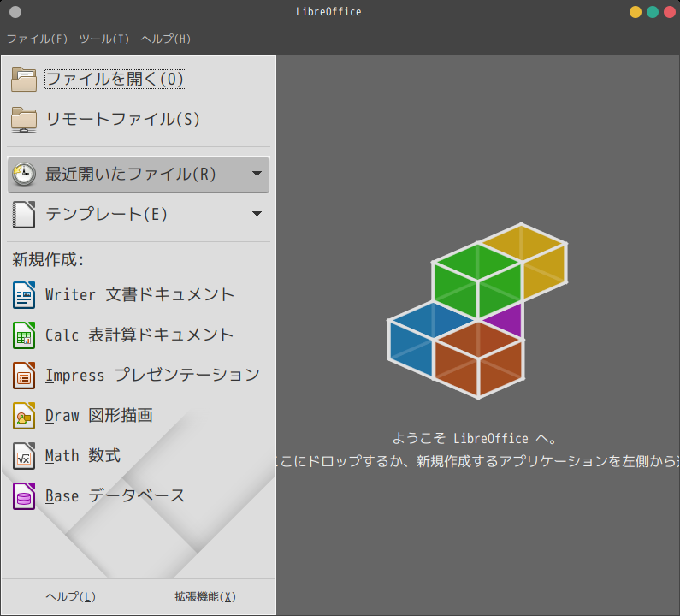
Task: Click the recent files clock icon
Action: [24, 174]
